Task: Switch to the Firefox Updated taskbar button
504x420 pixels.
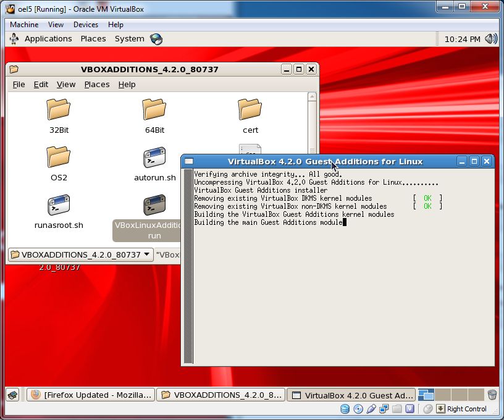Action: 91,395
